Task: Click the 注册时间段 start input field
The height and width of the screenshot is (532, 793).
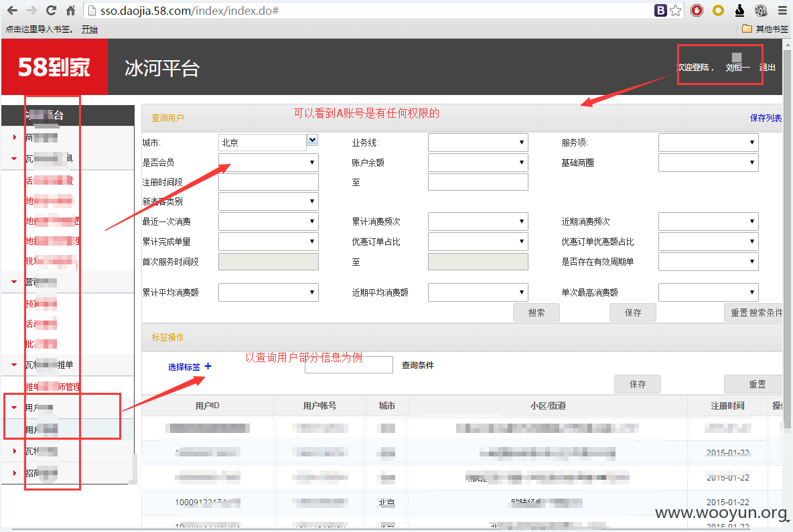Action: 268,182
